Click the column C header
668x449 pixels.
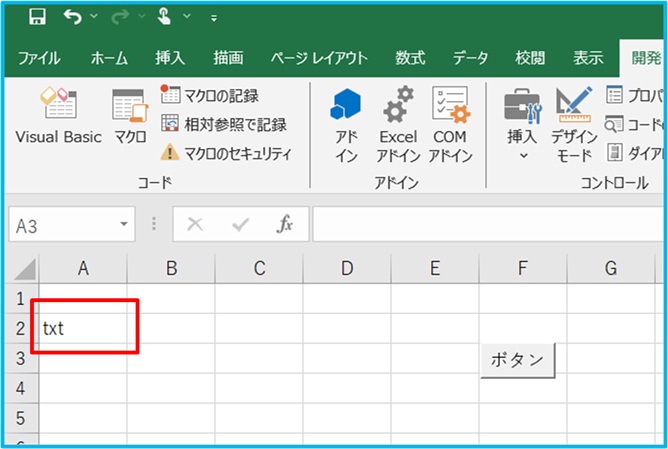[259, 267]
